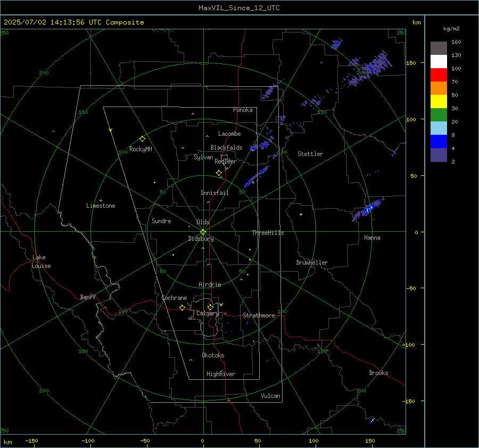The image size is (479, 448).
Task: Click the Sundre city label
Action: (x=161, y=221)
